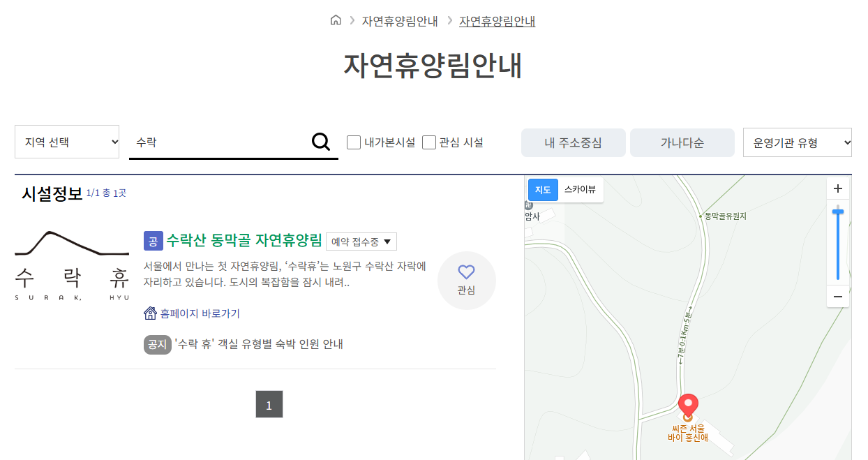Select the 지도 tab on the map
Image resolution: width=868 pixels, height=460 pixels.
[543, 189]
